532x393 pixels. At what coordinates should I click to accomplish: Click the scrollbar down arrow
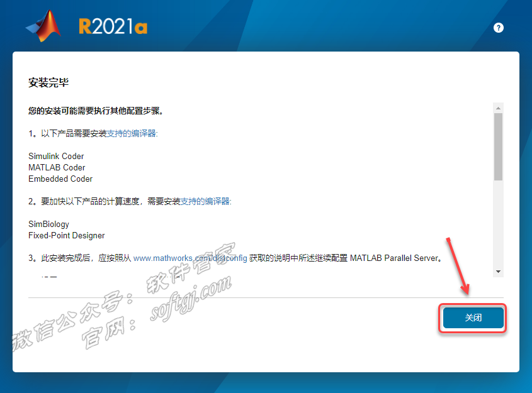coord(498,272)
